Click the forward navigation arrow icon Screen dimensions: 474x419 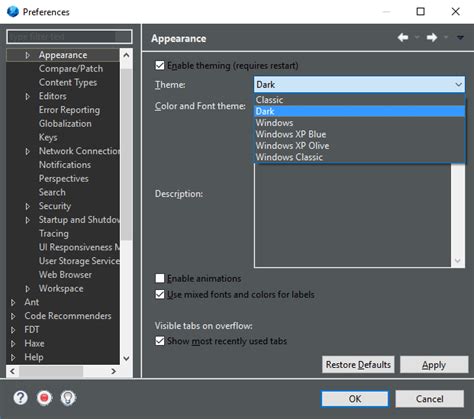432,37
